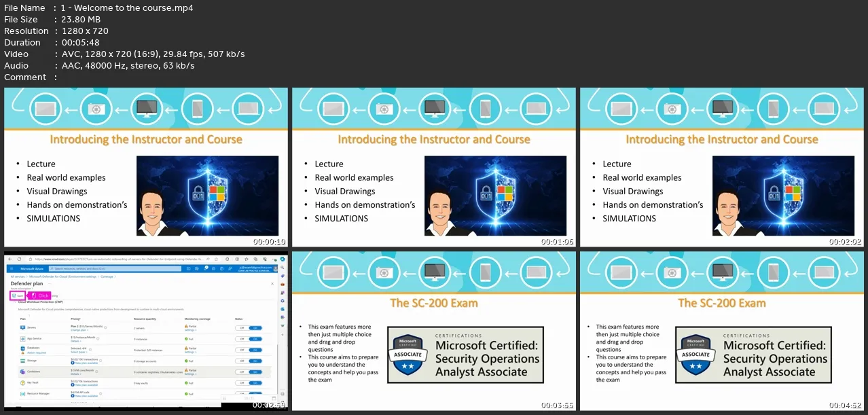The width and height of the screenshot is (868, 415).
Task: Click Select types link for Databases
Action: (79, 352)
